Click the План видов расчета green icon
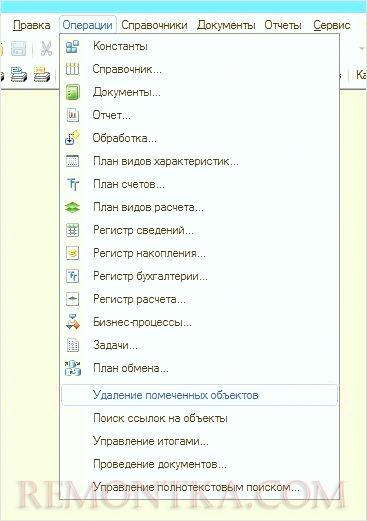The height and width of the screenshot is (521, 367). click(72, 207)
